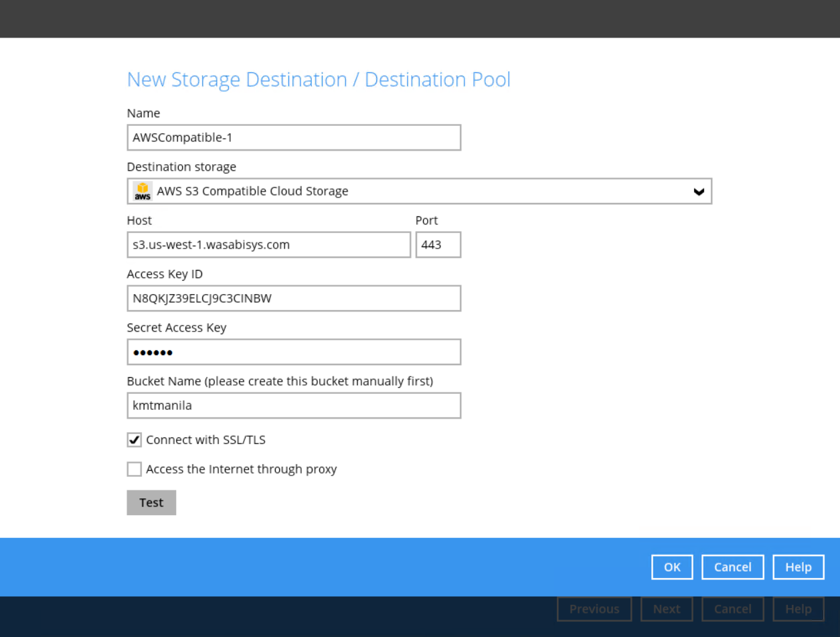This screenshot has width=840, height=637.
Task: Open Help in the blue dialog bar
Action: (798, 567)
